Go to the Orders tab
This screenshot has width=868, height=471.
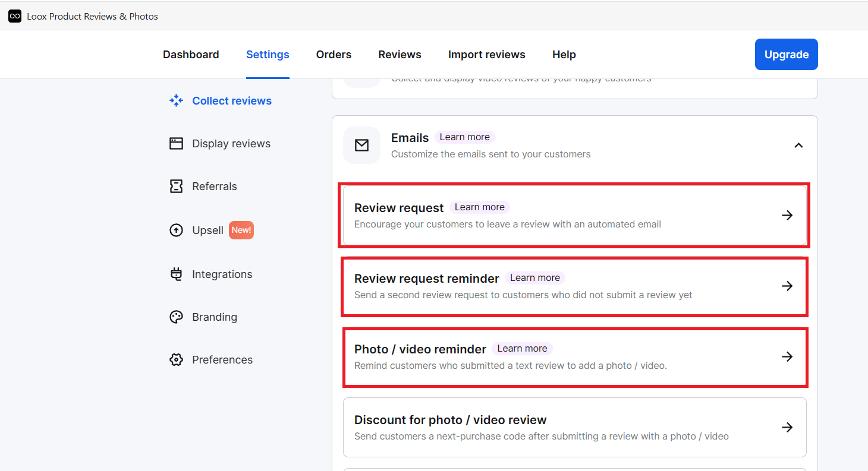click(334, 55)
